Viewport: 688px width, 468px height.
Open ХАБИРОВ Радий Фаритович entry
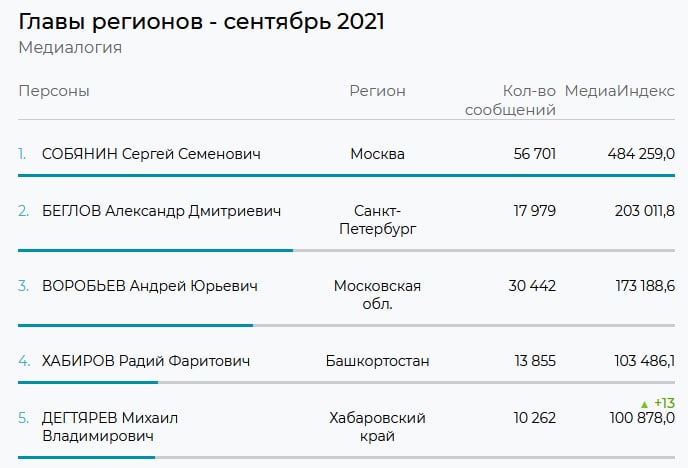tap(146, 361)
